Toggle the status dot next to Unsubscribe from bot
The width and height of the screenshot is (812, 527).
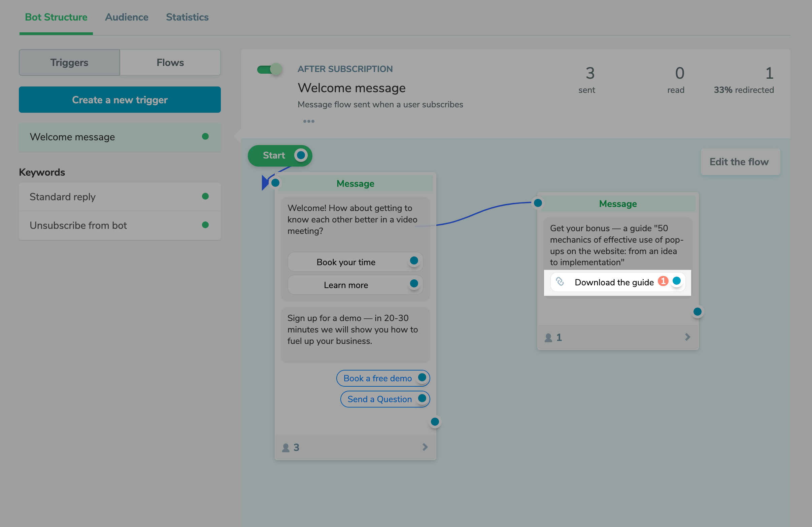tap(205, 225)
